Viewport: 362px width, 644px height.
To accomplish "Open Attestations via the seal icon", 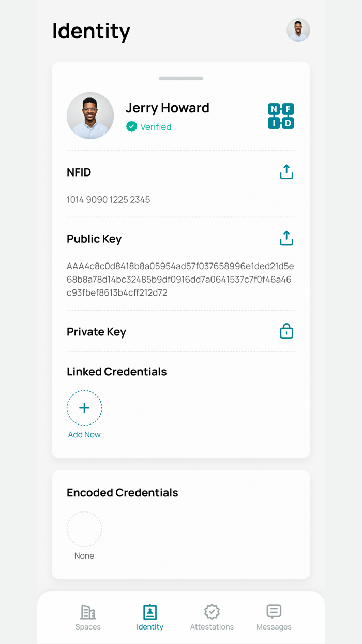I will [212, 612].
